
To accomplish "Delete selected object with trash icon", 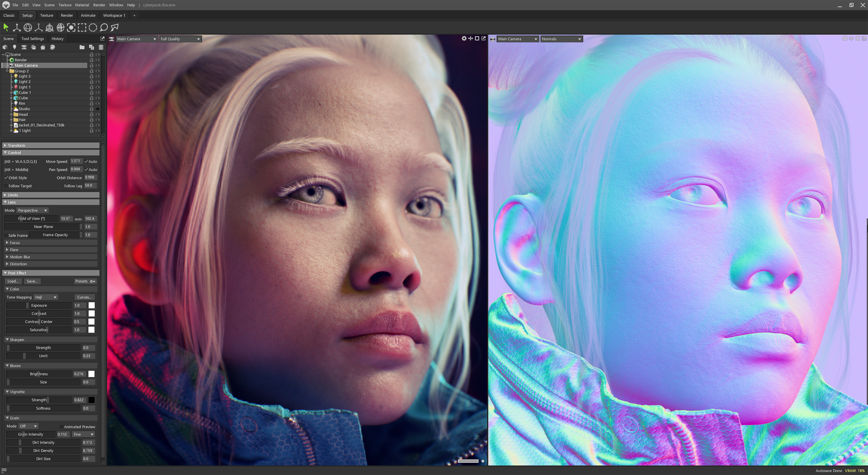I will coord(101,47).
